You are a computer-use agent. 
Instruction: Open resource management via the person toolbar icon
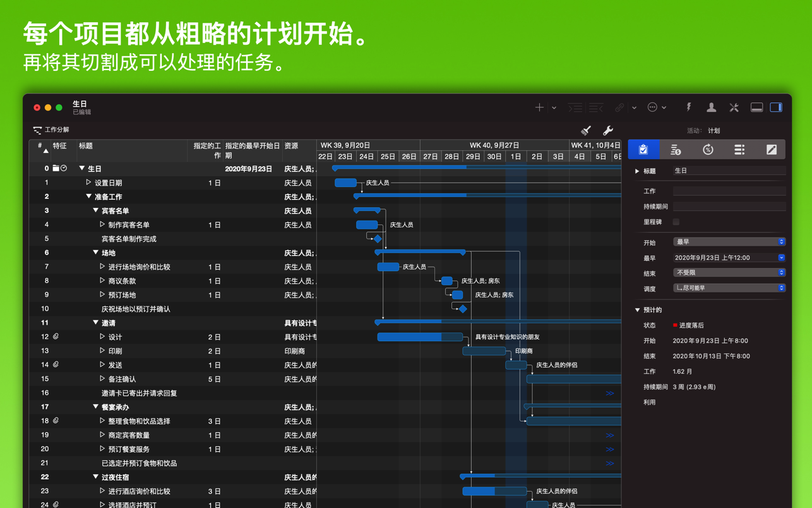[x=710, y=107]
